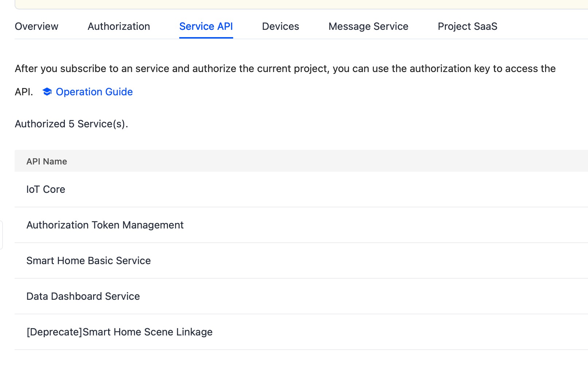Click the Smart Home Basic Service entry
588x366 pixels.
(89, 261)
